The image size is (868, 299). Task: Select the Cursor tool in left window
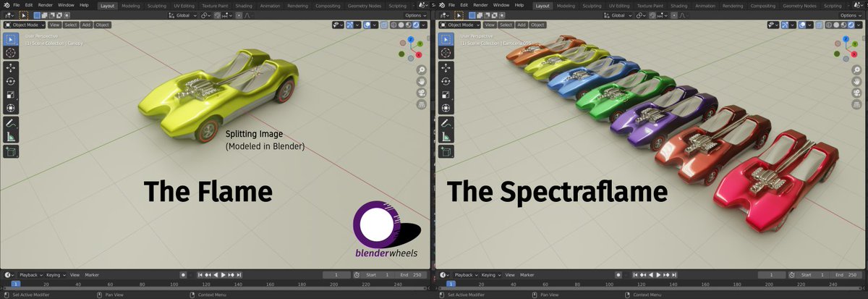tap(11, 52)
